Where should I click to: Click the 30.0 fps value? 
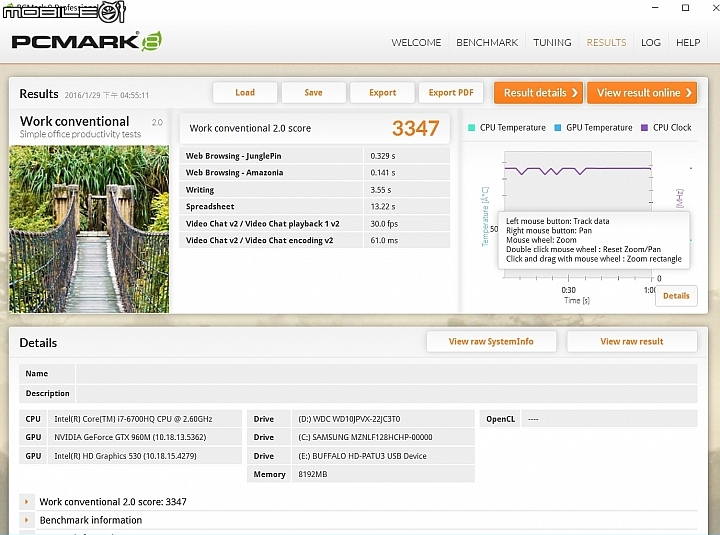click(384, 224)
